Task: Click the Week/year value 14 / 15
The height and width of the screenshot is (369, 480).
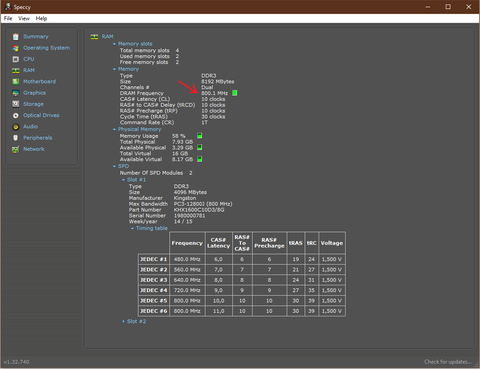Action: point(183,222)
